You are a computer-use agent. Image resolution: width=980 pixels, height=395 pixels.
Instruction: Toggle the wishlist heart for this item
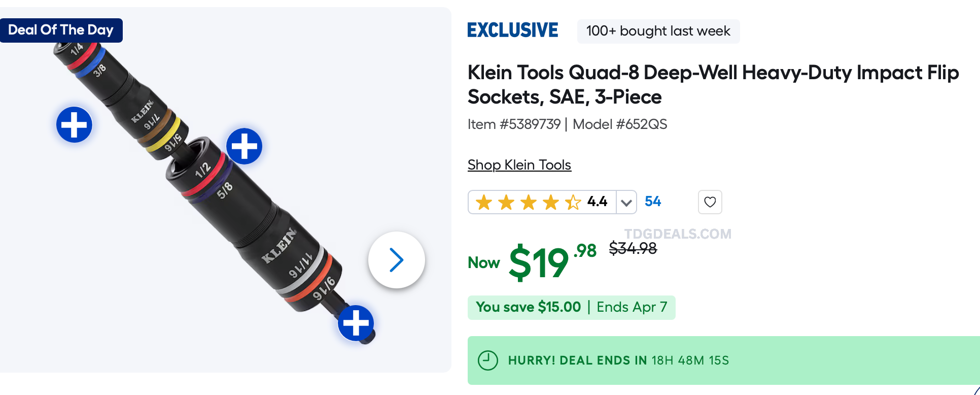pos(710,202)
